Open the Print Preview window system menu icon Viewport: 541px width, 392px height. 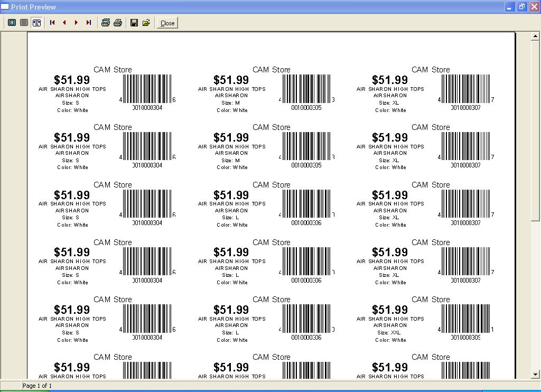(5, 7)
